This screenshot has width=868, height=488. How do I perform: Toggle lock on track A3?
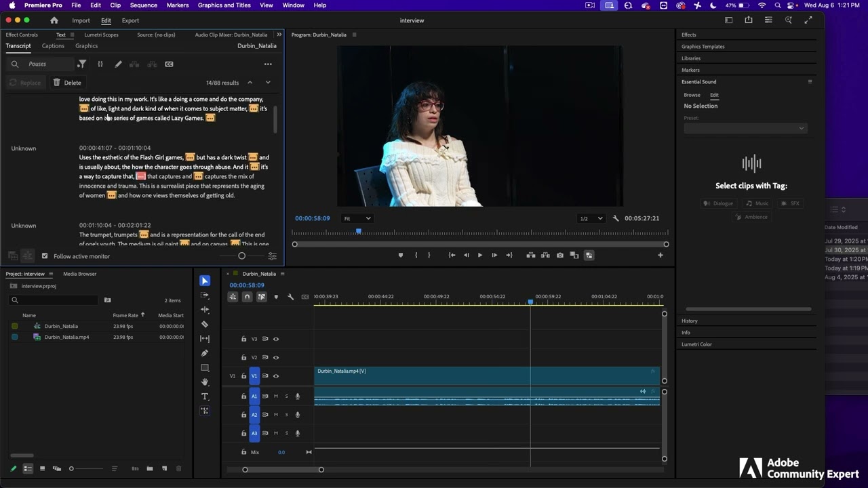pos(243,433)
